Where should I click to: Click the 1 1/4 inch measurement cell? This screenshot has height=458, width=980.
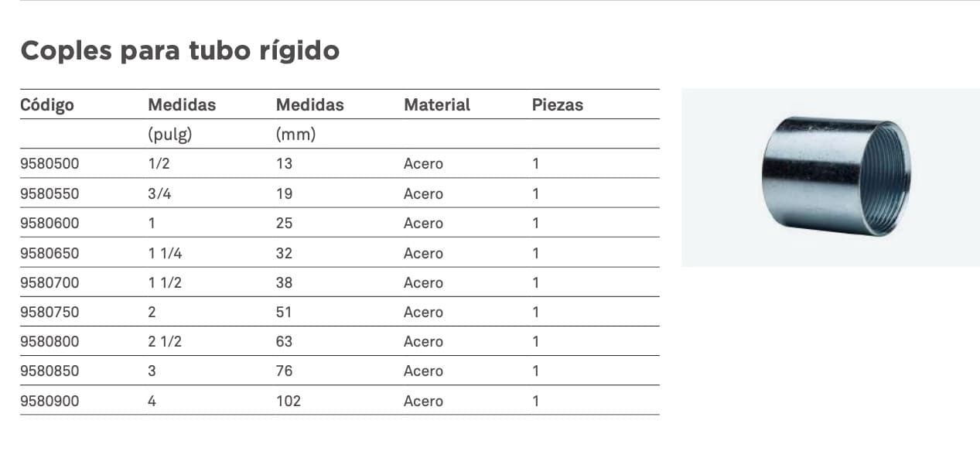[x=165, y=253]
